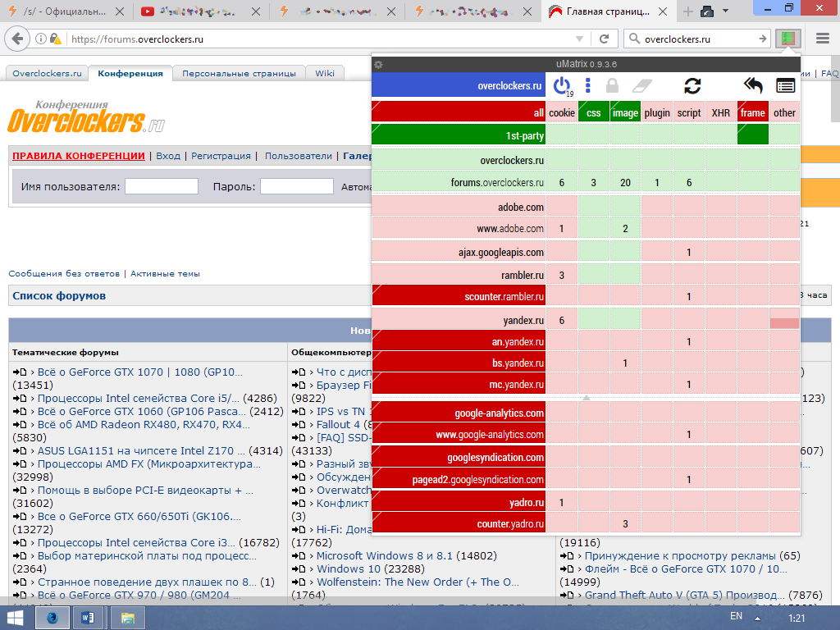
Task: Click the 'Регистрация' link
Action: click(x=221, y=156)
